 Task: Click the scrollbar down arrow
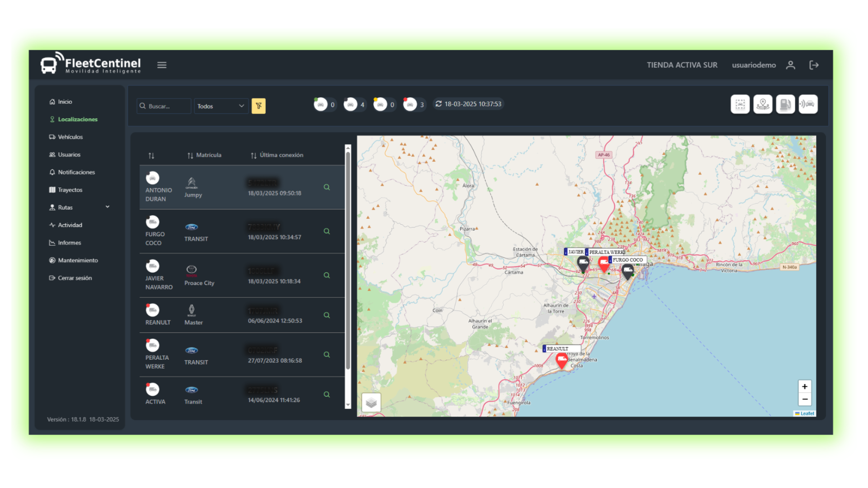click(348, 405)
